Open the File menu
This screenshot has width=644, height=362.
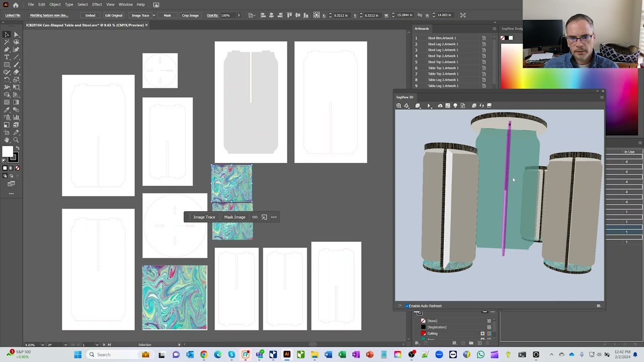[x=31, y=5]
